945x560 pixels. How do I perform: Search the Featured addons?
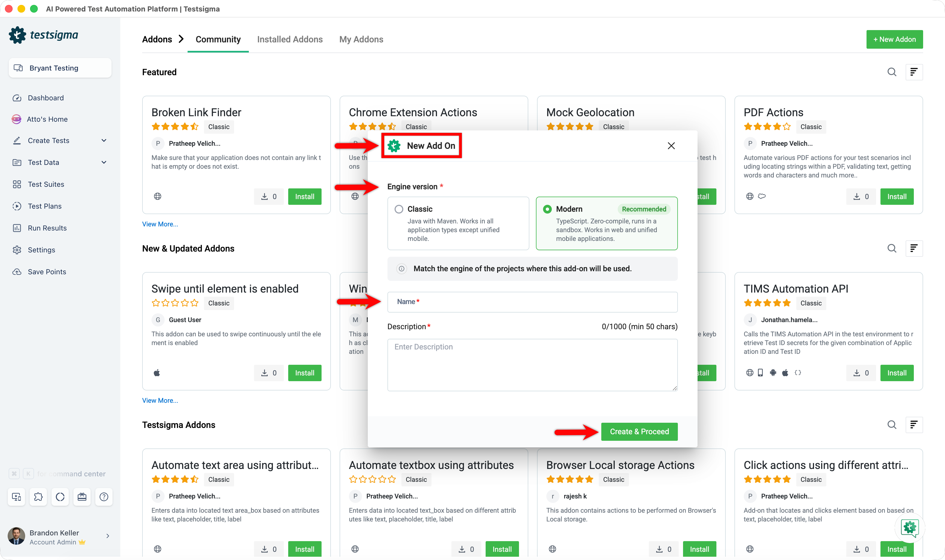[891, 72]
